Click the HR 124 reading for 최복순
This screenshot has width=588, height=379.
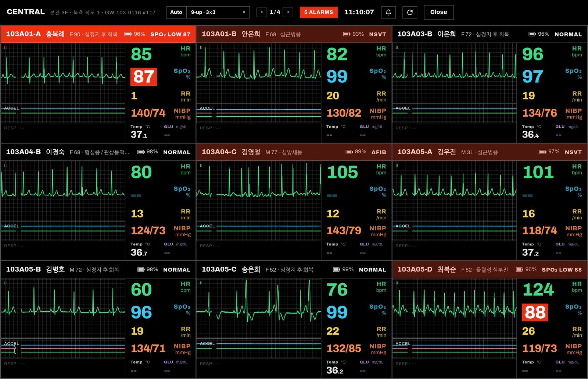coord(538,290)
